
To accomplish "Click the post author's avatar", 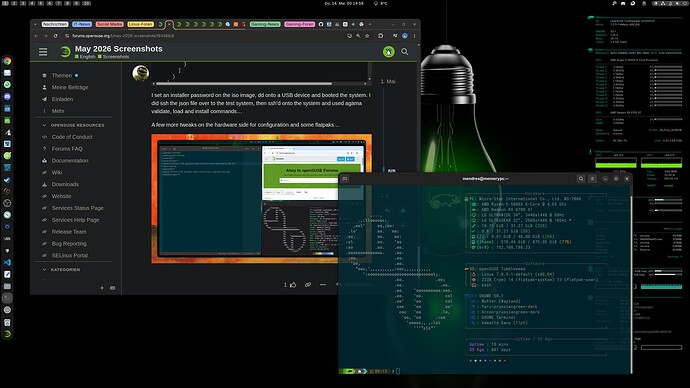I will (141, 73).
